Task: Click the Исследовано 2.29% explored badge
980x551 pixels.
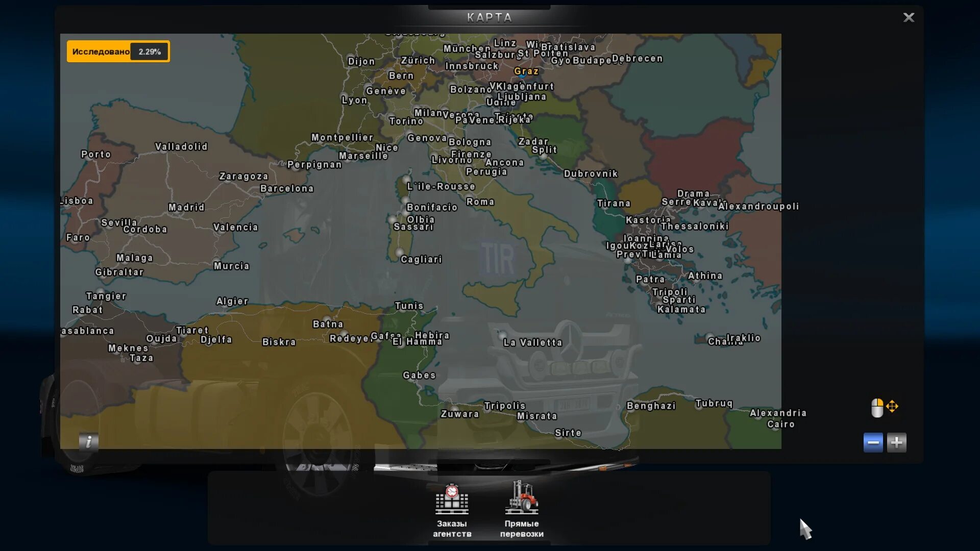Action: point(118,52)
